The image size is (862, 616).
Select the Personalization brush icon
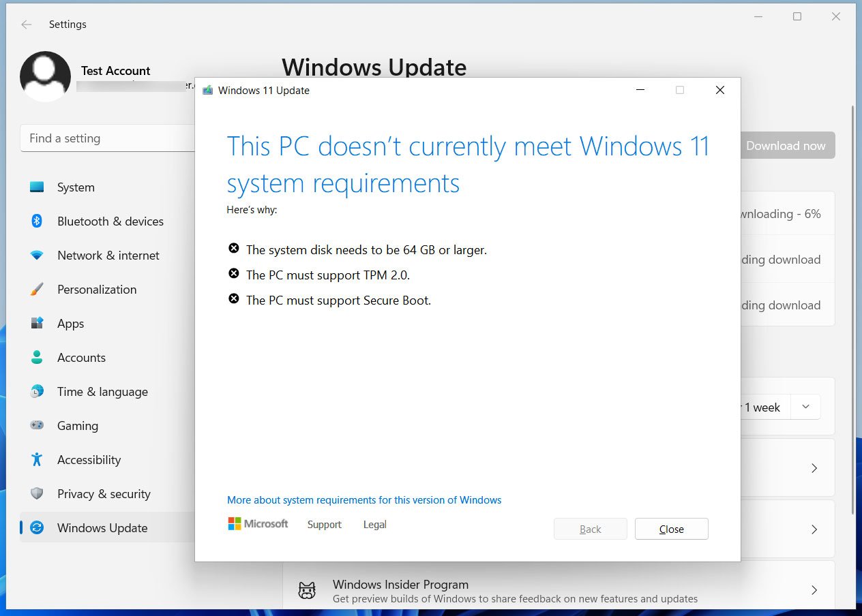coord(37,289)
